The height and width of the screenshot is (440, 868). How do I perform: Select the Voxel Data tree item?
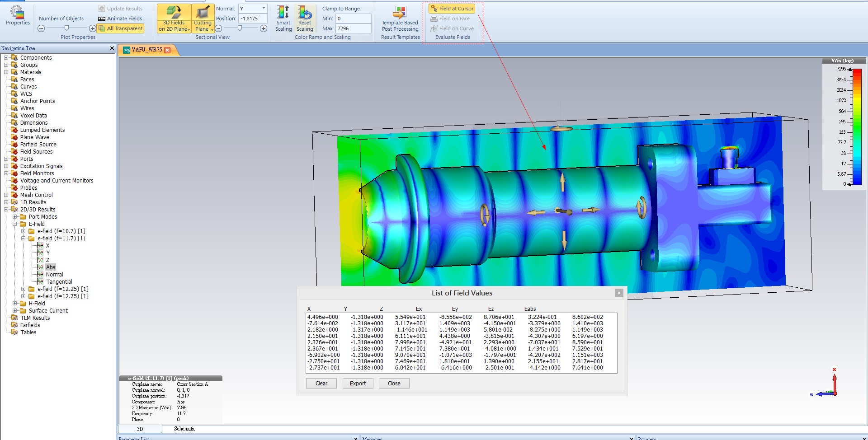pos(33,116)
